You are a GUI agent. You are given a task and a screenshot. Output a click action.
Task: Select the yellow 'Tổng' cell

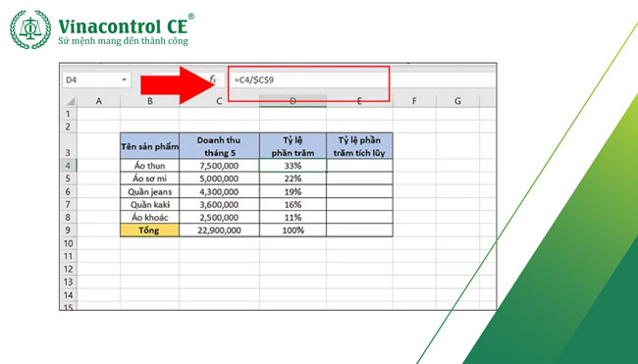pyautogui.click(x=150, y=231)
